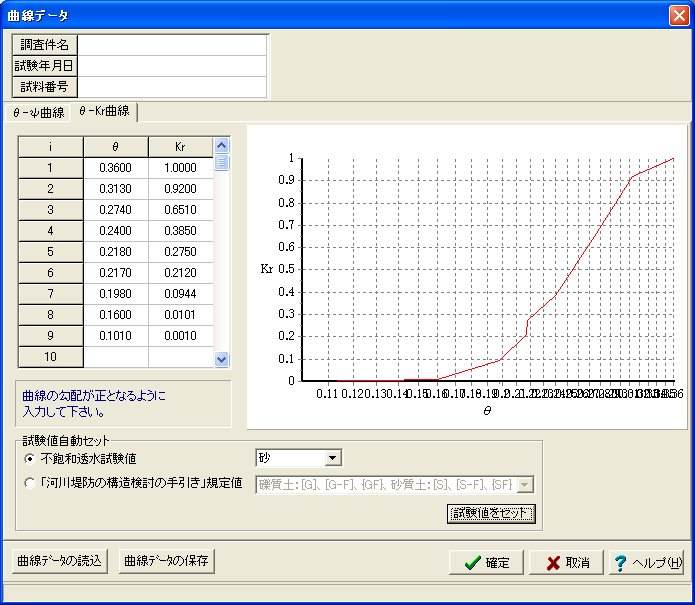Click the i column header
The height and width of the screenshot is (605, 695).
click(x=51, y=147)
